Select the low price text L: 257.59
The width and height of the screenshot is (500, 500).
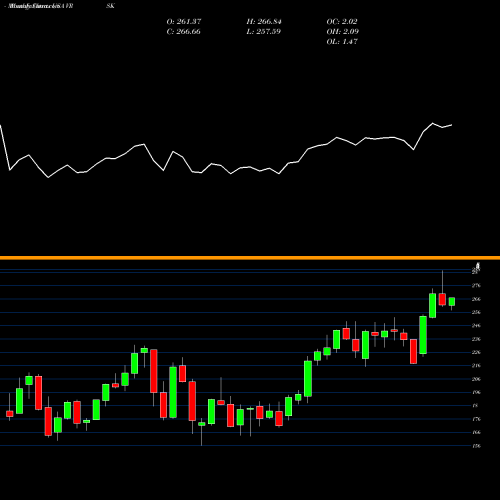pos(264,32)
